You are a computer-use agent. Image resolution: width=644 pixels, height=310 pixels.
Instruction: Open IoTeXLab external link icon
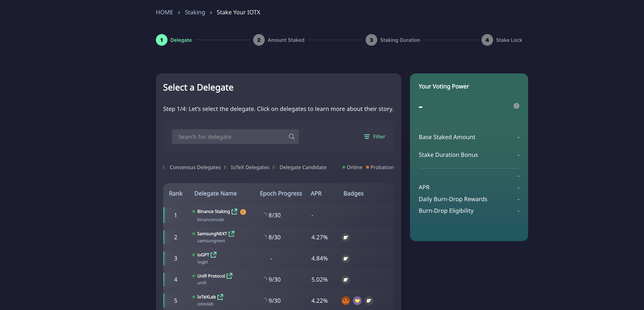(x=220, y=297)
